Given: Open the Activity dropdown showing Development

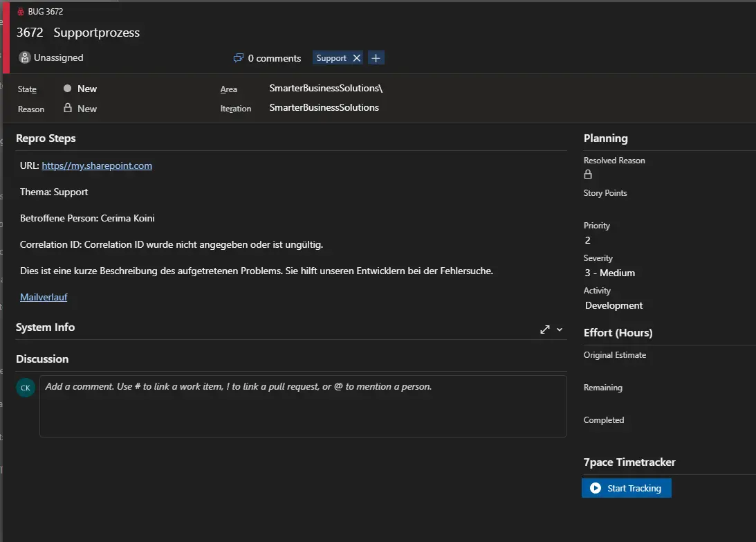Looking at the screenshot, I should tap(614, 305).
